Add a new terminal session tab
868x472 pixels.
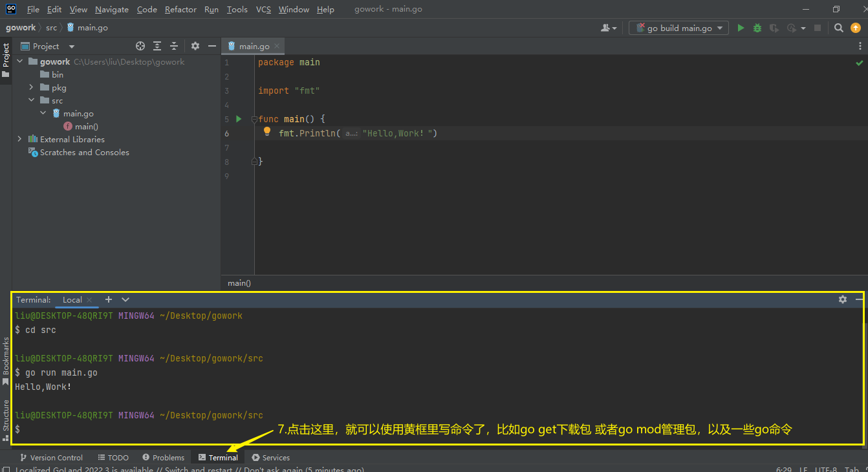(x=109, y=299)
